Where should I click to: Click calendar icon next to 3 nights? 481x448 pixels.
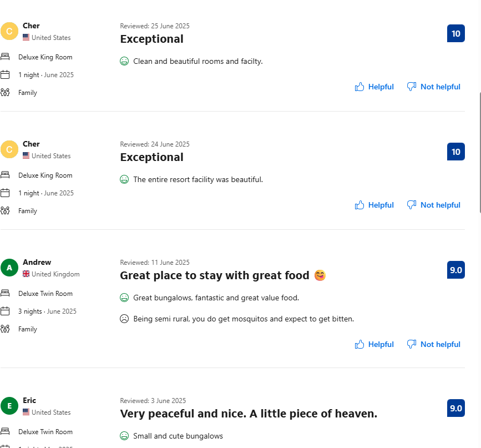(x=6, y=311)
